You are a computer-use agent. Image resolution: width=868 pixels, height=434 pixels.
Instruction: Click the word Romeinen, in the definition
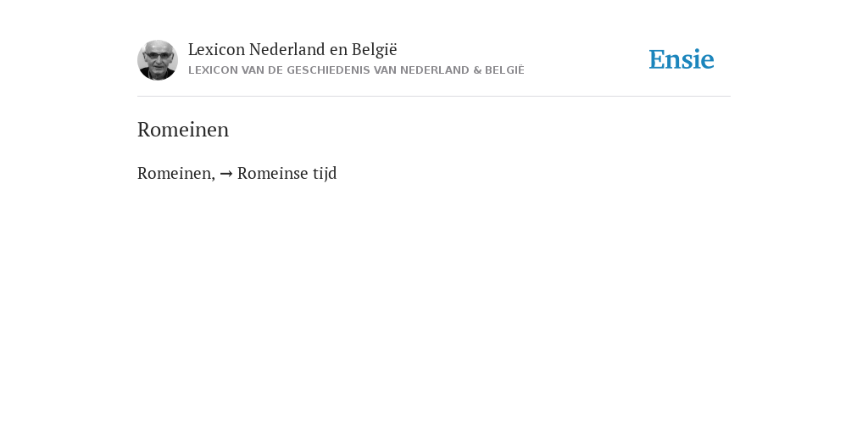tap(176, 174)
